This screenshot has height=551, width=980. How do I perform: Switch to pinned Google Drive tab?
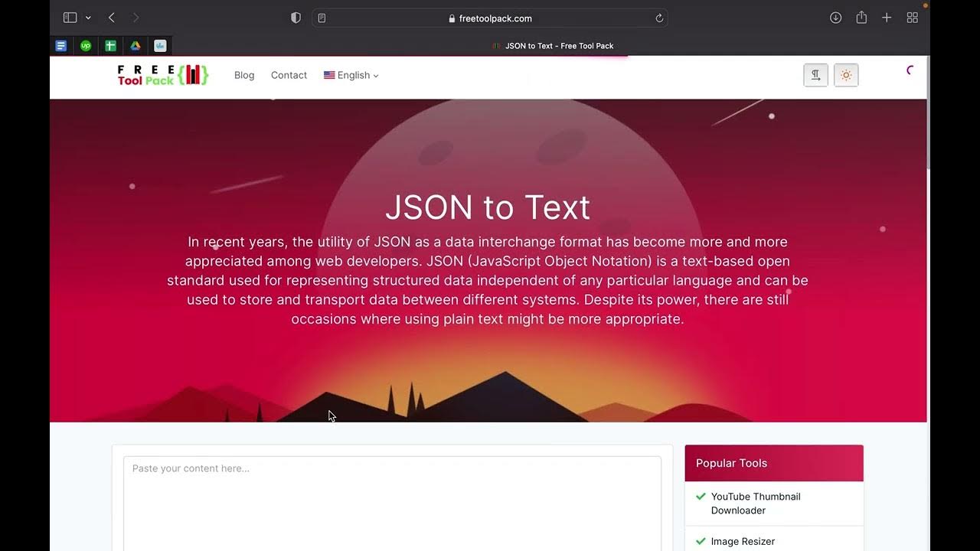[136, 46]
